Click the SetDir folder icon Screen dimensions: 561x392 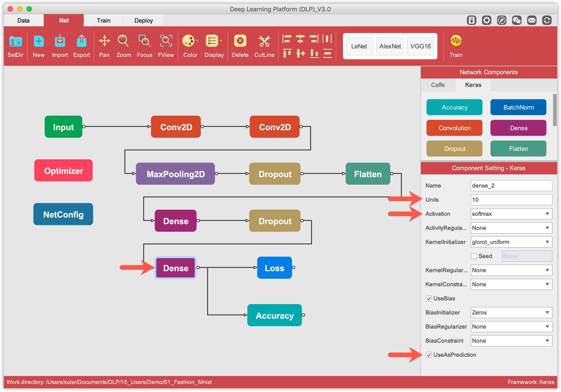[x=15, y=41]
